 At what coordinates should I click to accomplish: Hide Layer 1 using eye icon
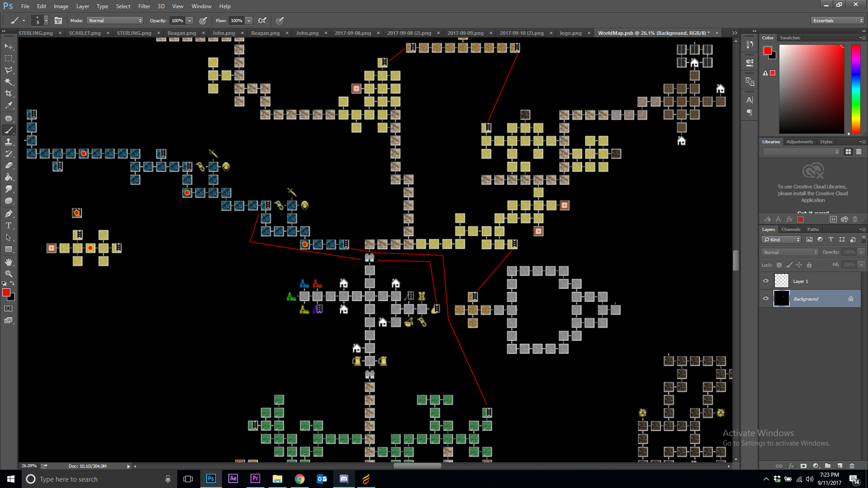[x=766, y=281]
